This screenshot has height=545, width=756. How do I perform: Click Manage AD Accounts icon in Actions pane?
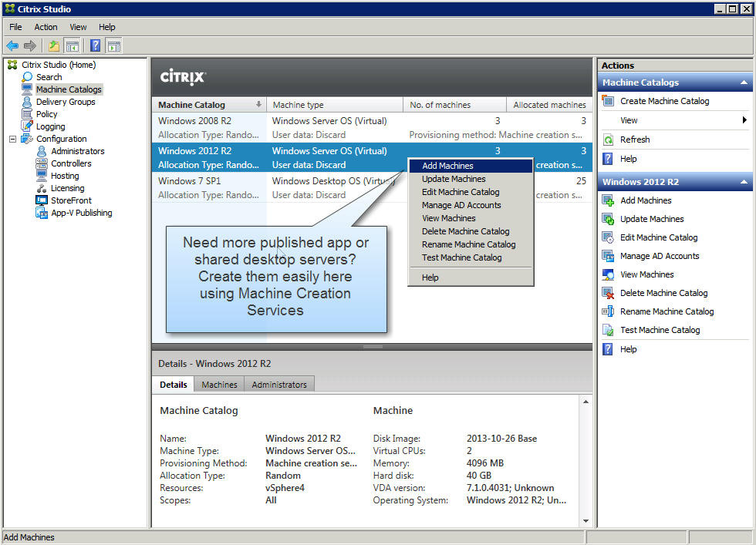click(x=608, y=257)
